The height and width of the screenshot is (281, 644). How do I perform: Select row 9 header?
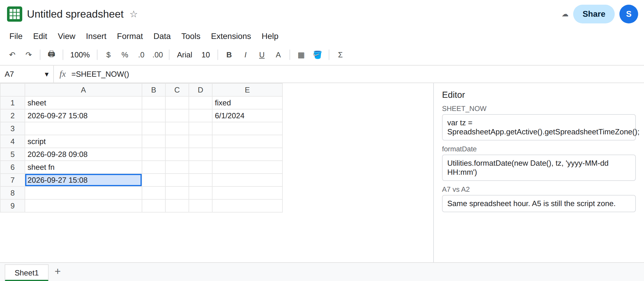click(x=13, y=206)
